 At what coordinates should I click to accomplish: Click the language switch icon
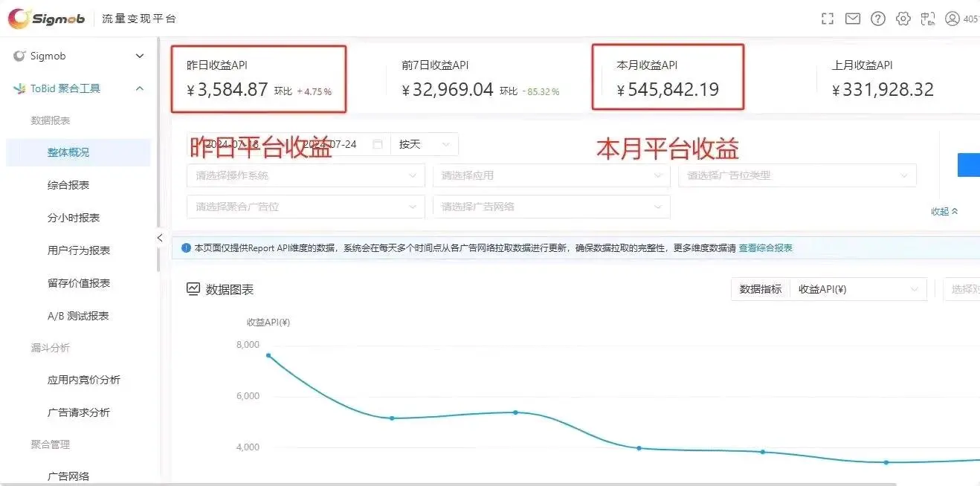[x=927, y=19]
